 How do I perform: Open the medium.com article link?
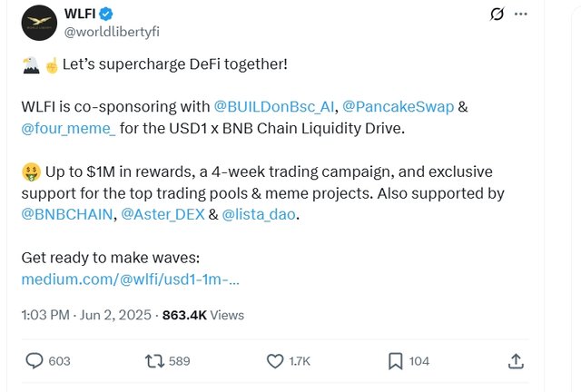pyautogui.click(x=130, y=279)
